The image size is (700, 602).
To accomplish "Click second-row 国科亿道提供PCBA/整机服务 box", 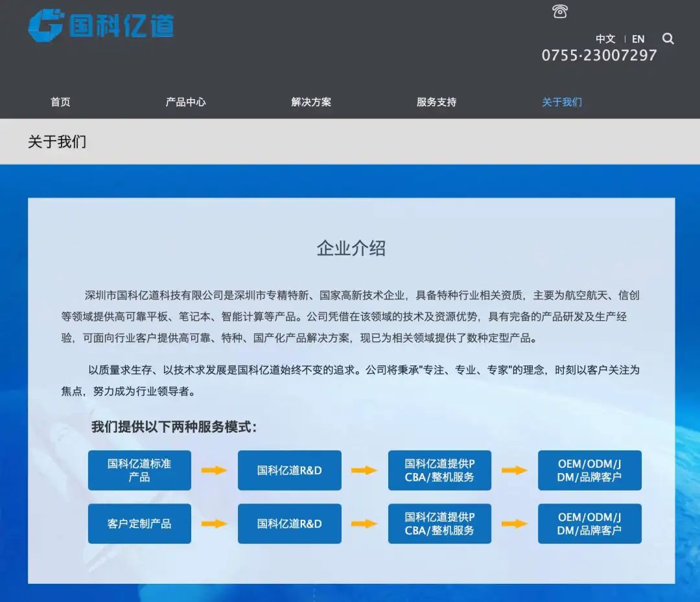I will 439,524.
